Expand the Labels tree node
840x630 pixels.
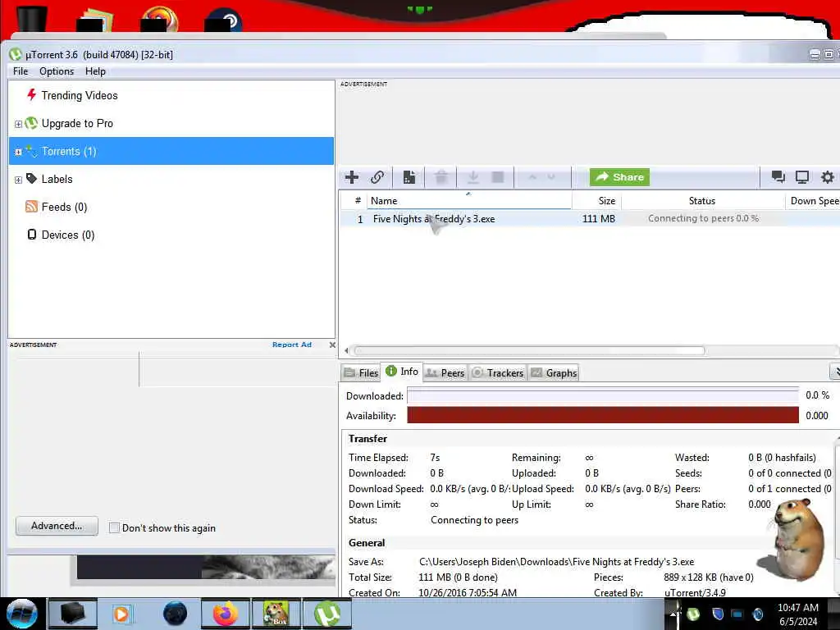(18, 180)
